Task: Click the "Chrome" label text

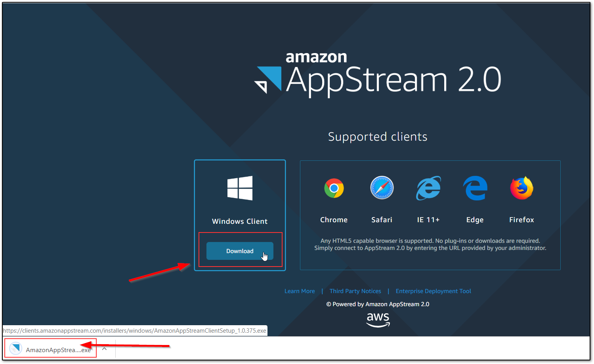Action: point(334,220)
